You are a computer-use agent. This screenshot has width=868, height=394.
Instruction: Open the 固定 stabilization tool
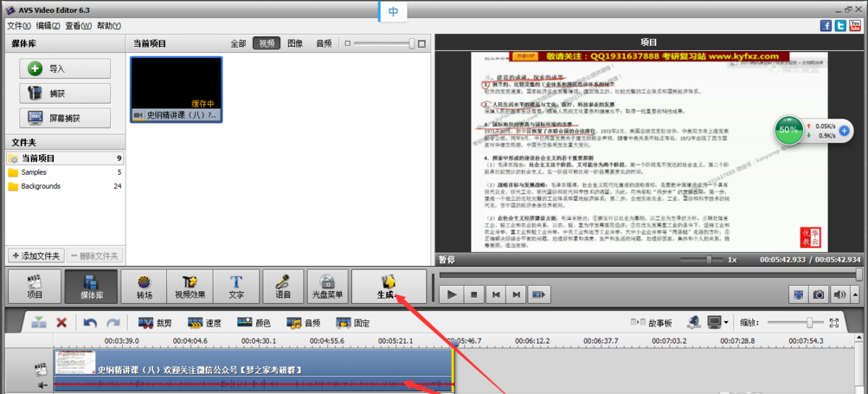click(352, 322)
